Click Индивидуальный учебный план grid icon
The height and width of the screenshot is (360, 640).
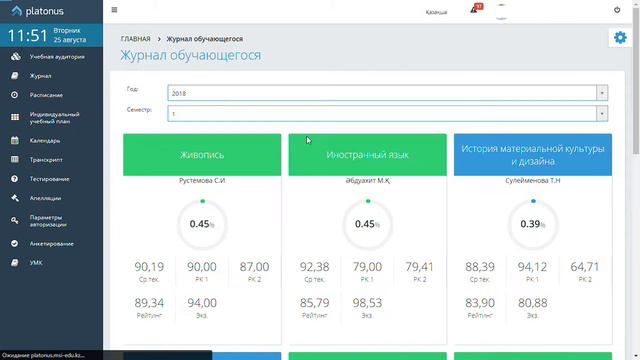[15, 118]
